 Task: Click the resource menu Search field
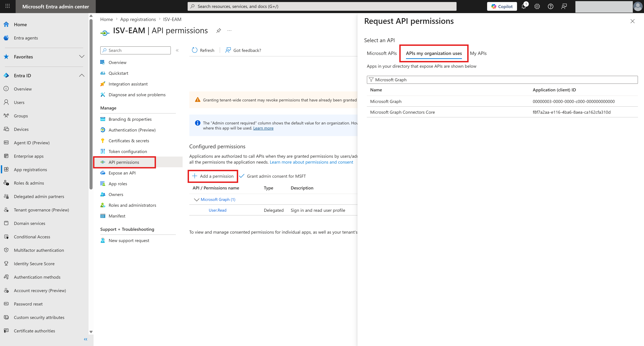tap(136, 50)
